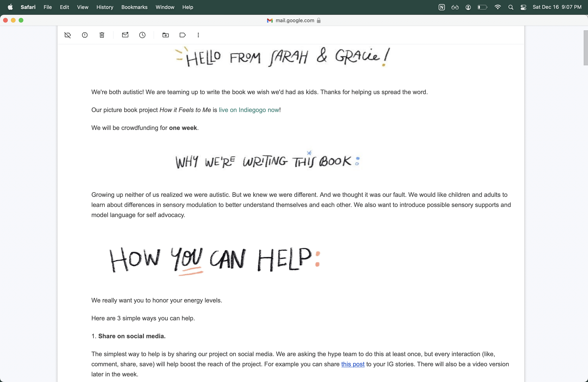588x382 pixels.
Task: Click the Spotlight search magnifier icon
Action: 511,7
